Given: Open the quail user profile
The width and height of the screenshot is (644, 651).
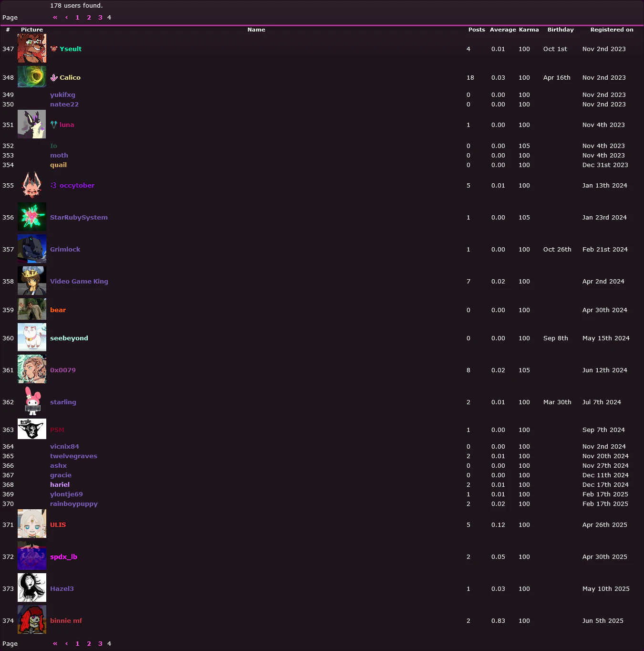Looking at the screenshot, I should pyautogui.click(x=58, y=165).
